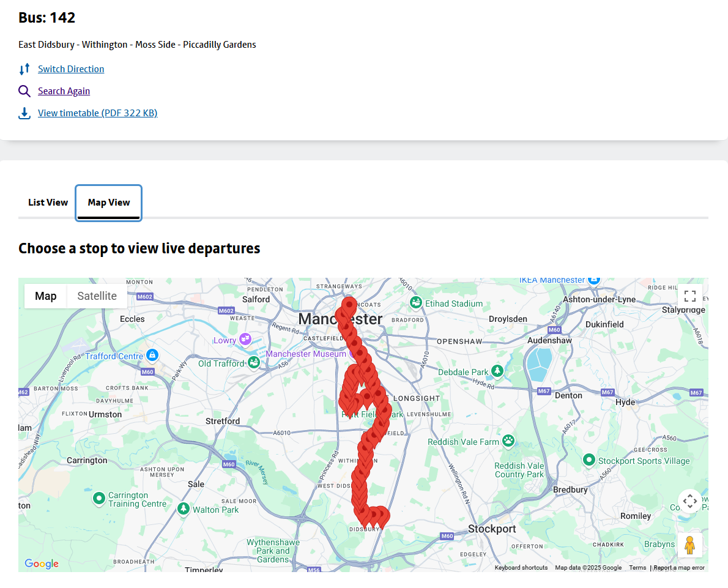Click the Lowry theatre map marker
Viewport: 728px width, 588px height.
(x=245, y=339)
